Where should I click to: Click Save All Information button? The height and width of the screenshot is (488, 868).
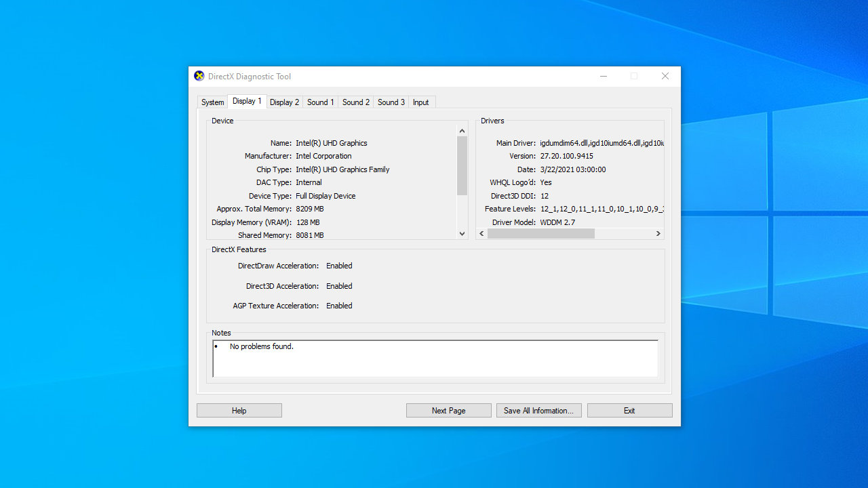(x=538, y=411)
